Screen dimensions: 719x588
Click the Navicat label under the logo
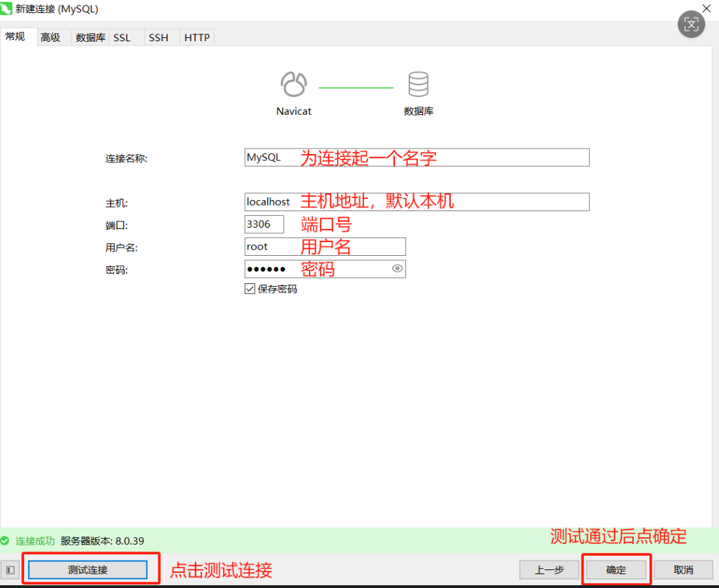click(x=294, y=111)
